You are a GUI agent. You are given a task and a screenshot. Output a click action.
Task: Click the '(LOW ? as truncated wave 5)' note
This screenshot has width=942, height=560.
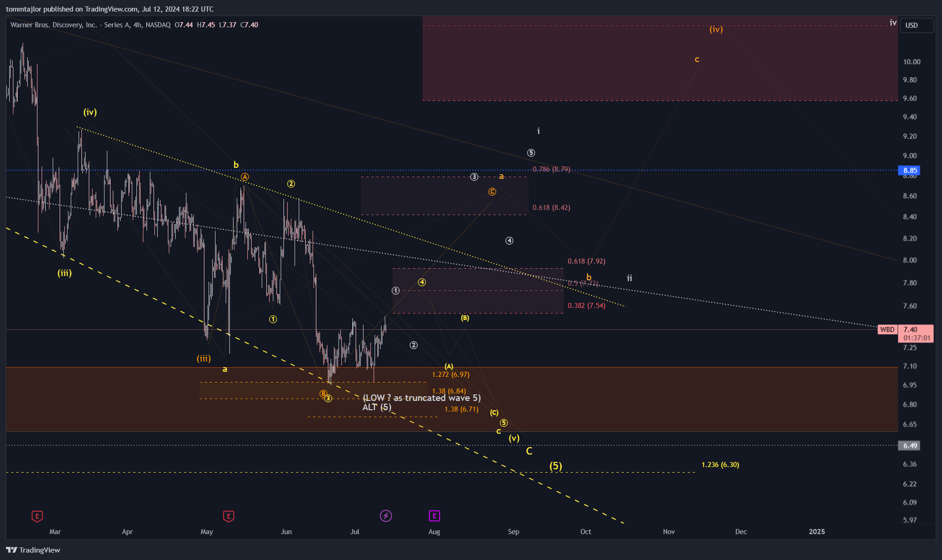pyautogui.click(x=422, y=398)
